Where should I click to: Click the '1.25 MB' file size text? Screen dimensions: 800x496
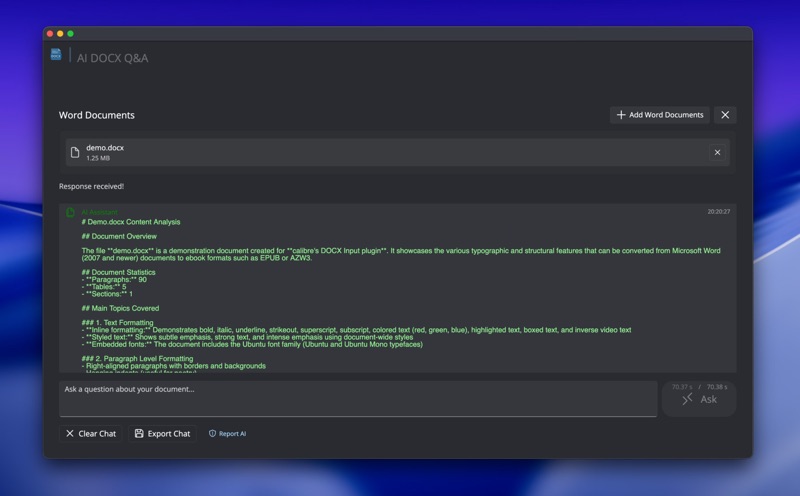pyautogui.click(x=98, y=158)
